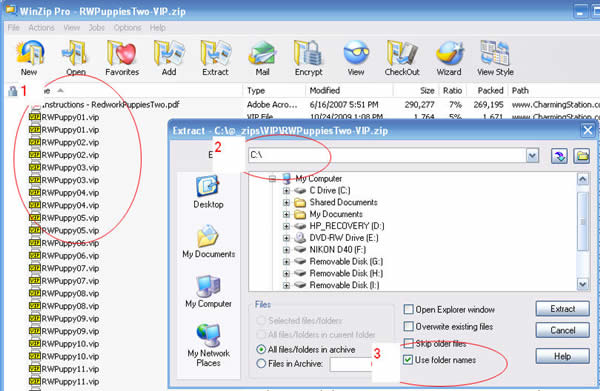Open the View menu in menu bar

[72, 28]
